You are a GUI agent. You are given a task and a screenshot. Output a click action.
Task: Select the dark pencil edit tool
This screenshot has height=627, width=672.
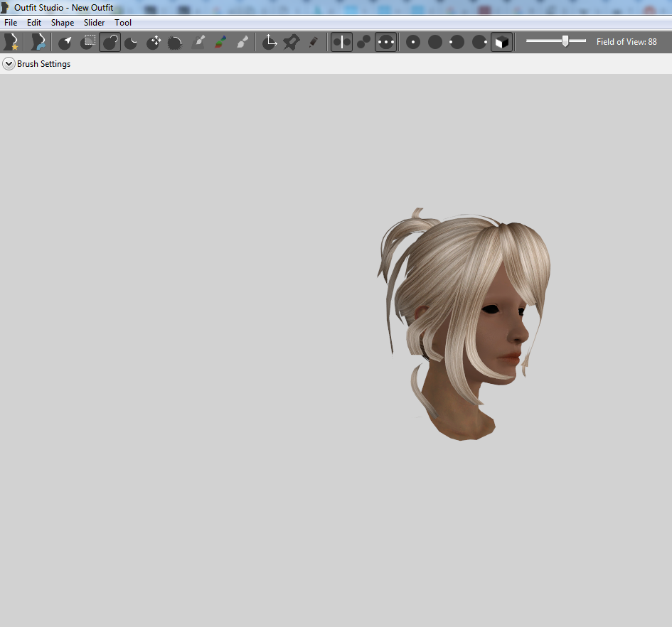[314, 42]
